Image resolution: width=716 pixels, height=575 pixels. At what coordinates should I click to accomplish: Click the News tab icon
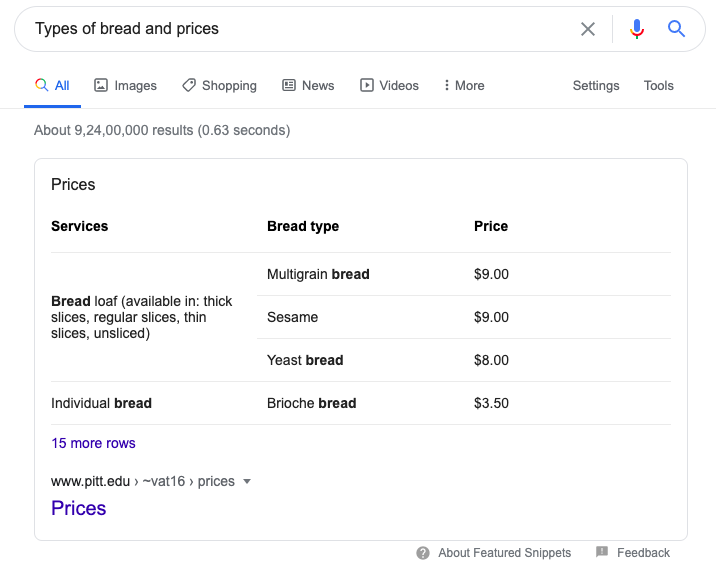click(289, 86)
